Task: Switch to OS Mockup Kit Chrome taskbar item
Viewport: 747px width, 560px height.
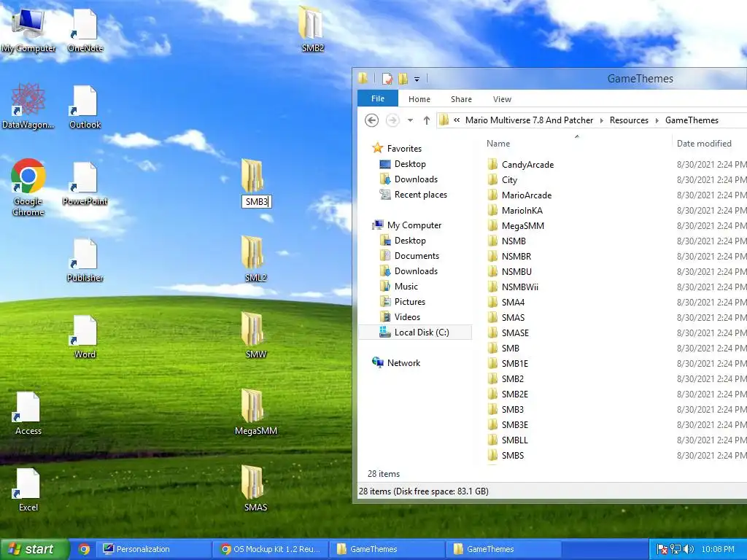Action: [x=270, y=549]
